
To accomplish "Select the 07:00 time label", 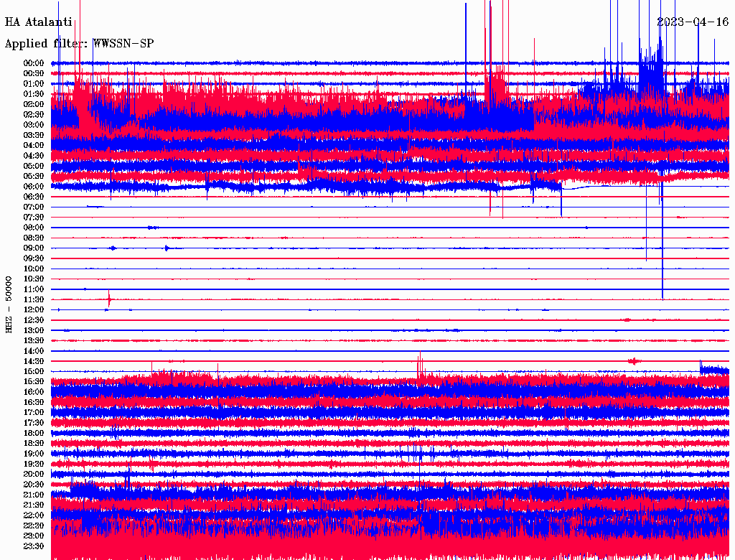I will point(34,207).
